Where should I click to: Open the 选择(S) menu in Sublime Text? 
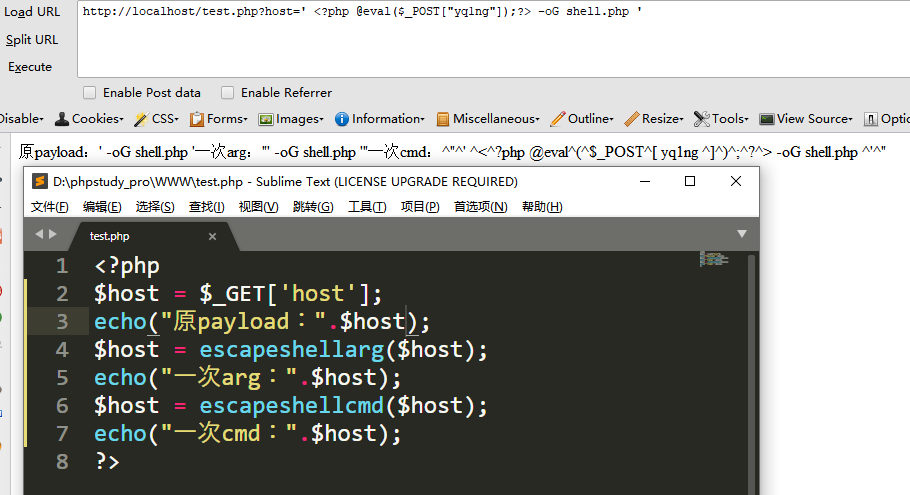tap(155, 207)
